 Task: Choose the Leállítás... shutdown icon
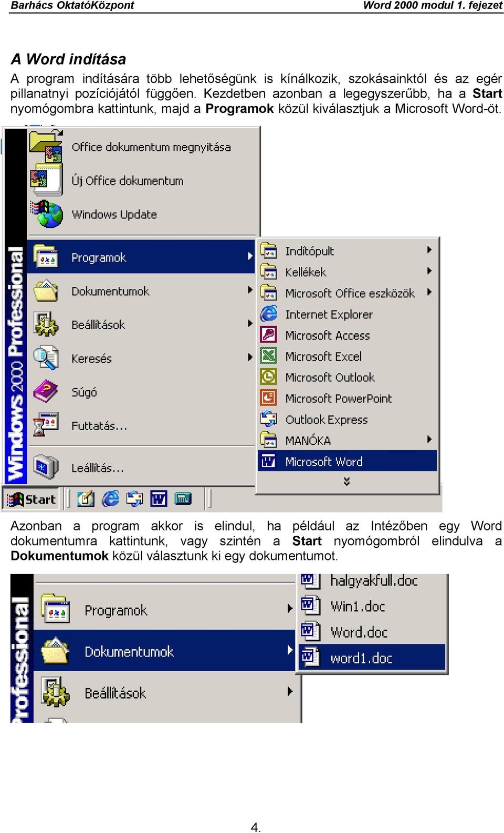click(x=46, y=467)
